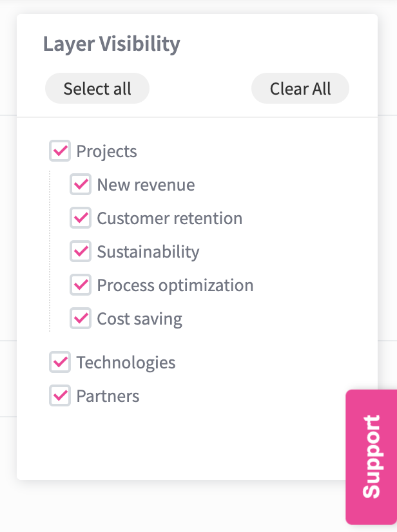397x532 pixels.
Task: Uncheck the Cost saving checkbox
Action: pos(81,319)
